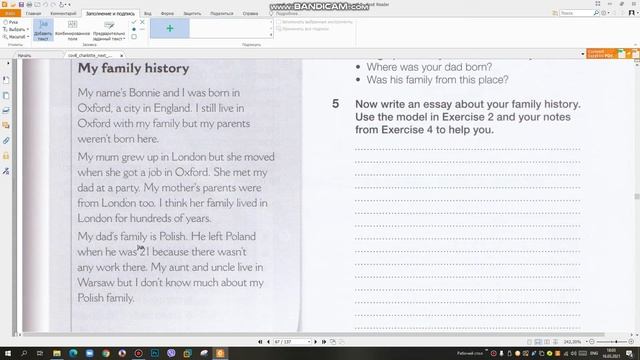Go to the next page button
The width and height of the screenshot is (640, 360).
(316, 342)
